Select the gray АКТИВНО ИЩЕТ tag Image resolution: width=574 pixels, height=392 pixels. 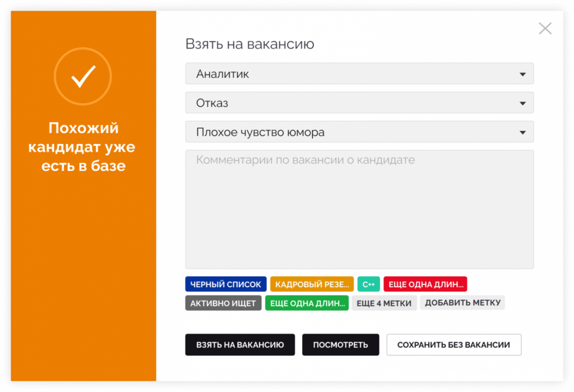pos(223,303)
